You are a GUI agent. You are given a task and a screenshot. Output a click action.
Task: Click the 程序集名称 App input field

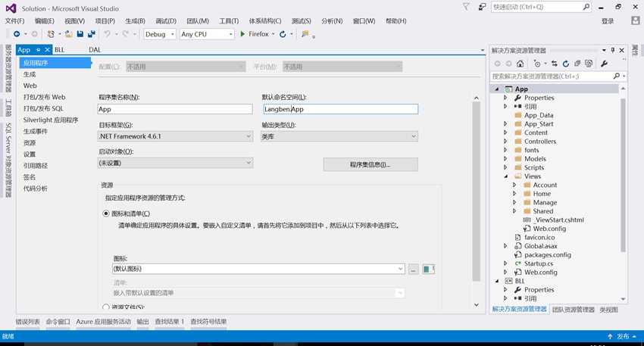coord(175,109)
